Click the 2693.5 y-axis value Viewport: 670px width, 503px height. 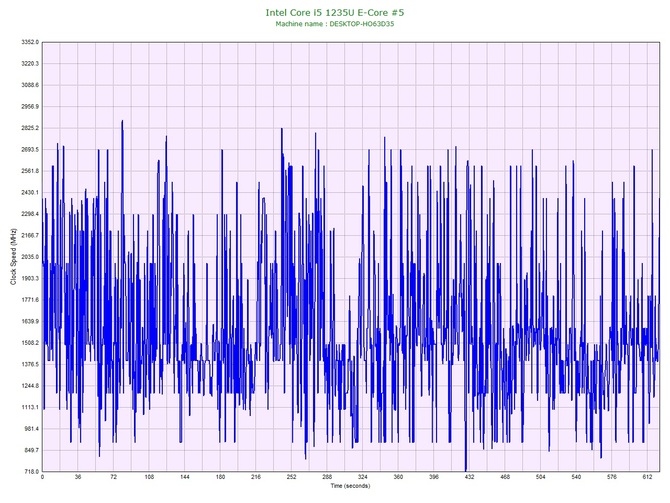coord(30,150)
